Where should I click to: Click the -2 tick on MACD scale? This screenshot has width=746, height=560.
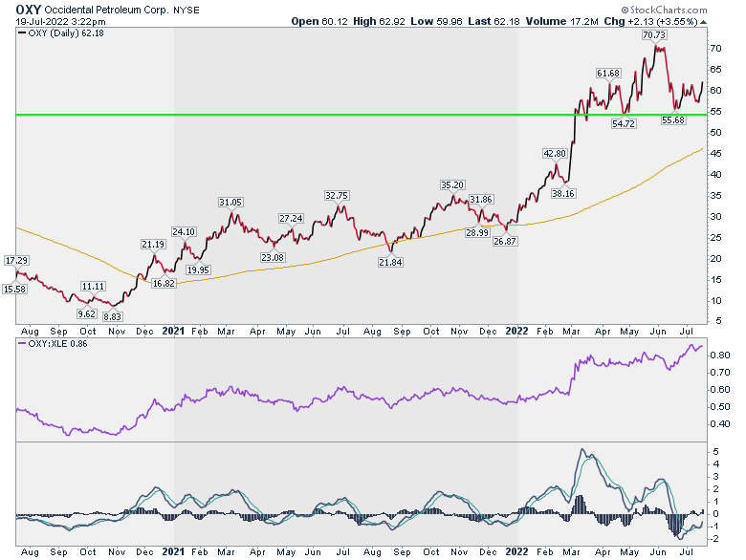(715, 539)
